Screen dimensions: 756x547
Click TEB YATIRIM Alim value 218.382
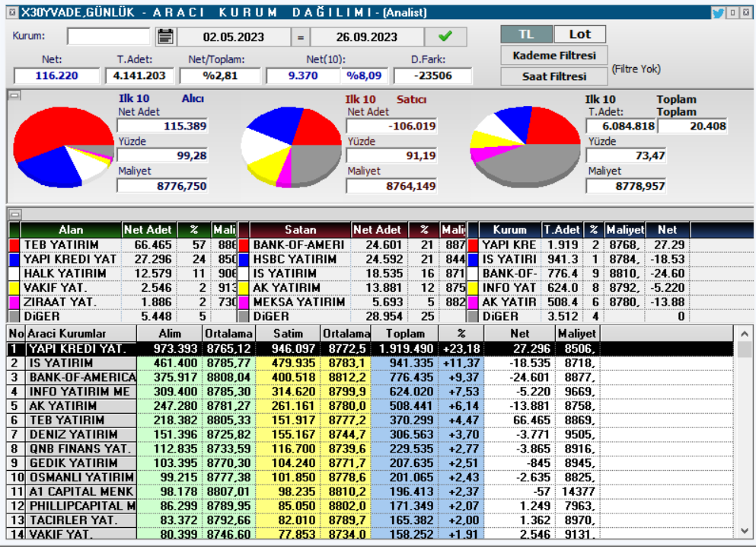pyautogui.click(x=169, y=420)
